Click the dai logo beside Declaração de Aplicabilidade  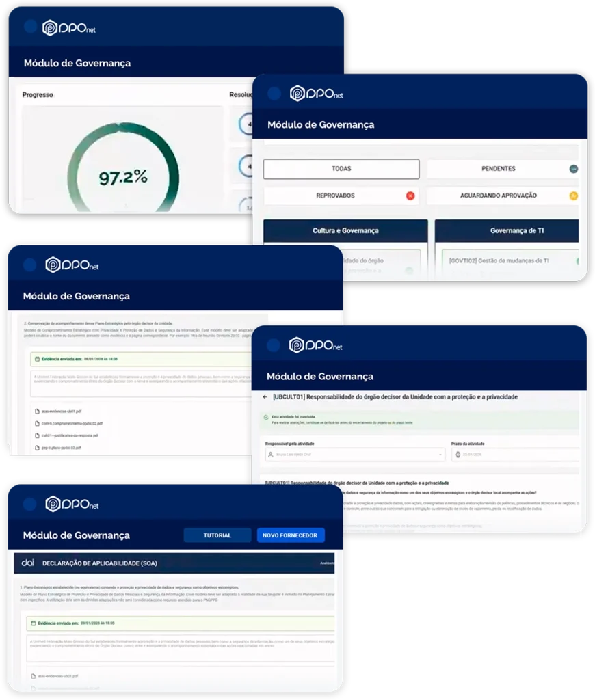click(27, 563)
